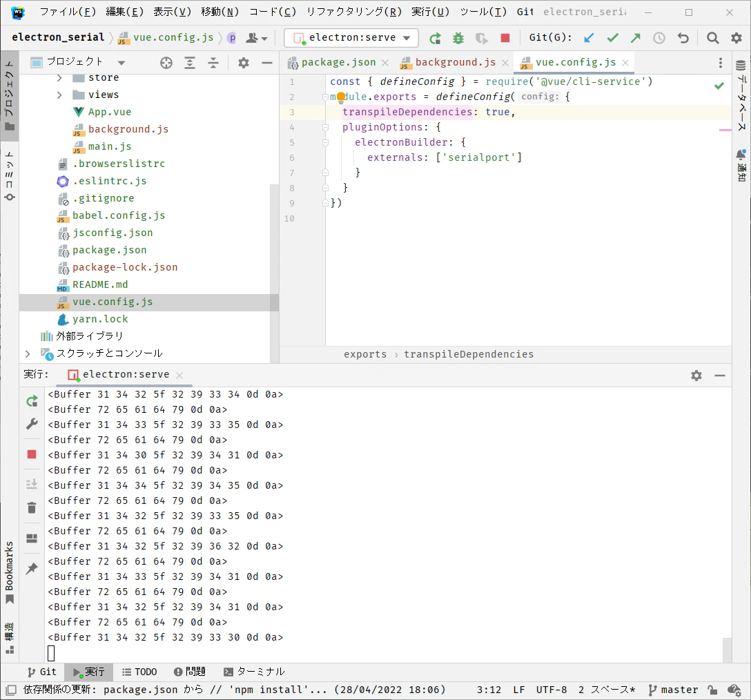Open the ターミナル tool window

[254, 672]
